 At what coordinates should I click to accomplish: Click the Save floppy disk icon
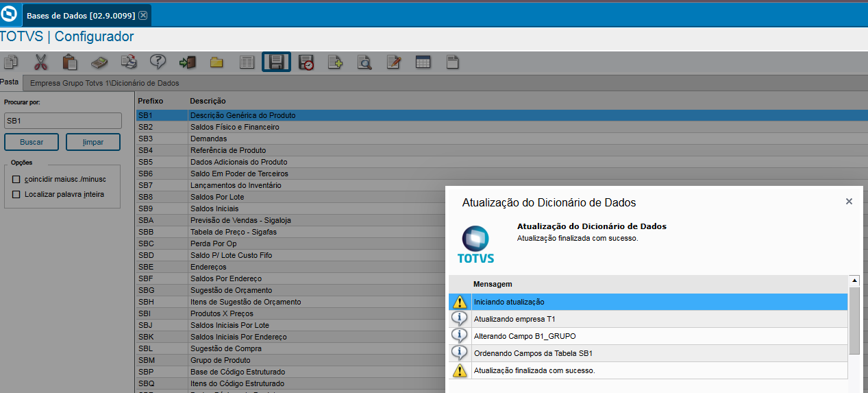coord(277,62)
